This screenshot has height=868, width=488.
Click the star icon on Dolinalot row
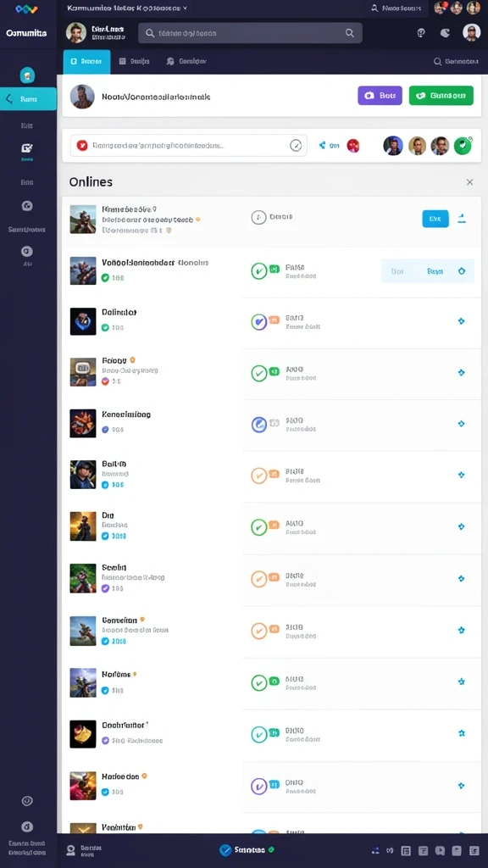click(x=462, y=321)
